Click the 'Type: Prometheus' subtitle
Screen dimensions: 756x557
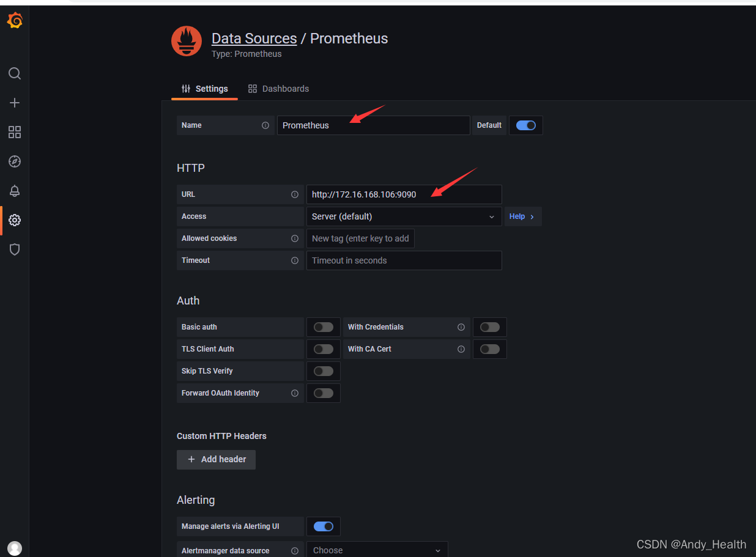246,54
